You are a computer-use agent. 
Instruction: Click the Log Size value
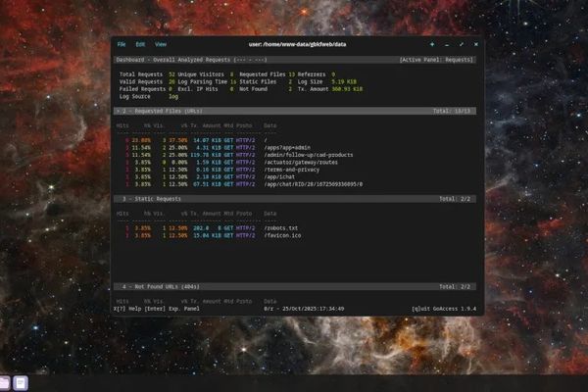(x=344, y=81)
